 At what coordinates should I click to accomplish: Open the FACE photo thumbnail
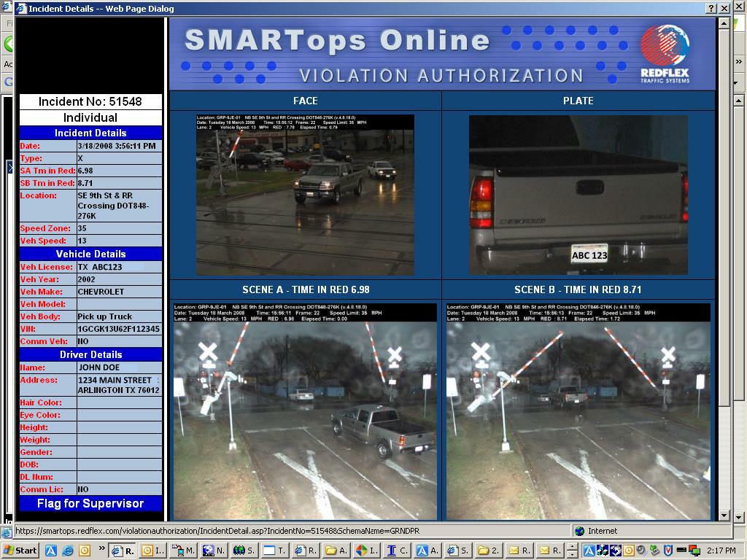pyautogui.click(x=305, y=194)
